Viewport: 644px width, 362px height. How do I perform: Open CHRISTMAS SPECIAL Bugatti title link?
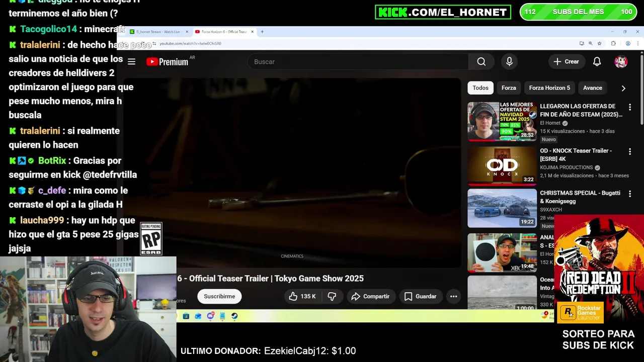[x=580, y=197]
